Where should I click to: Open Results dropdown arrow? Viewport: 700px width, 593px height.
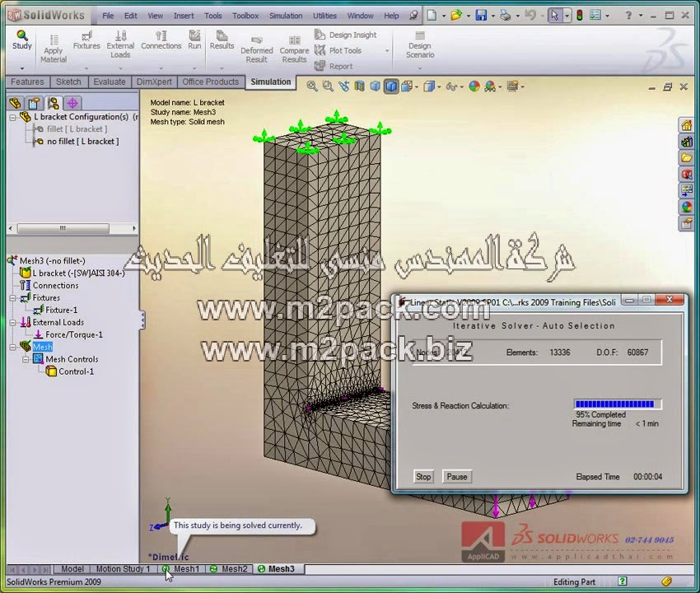coord(222,68)
